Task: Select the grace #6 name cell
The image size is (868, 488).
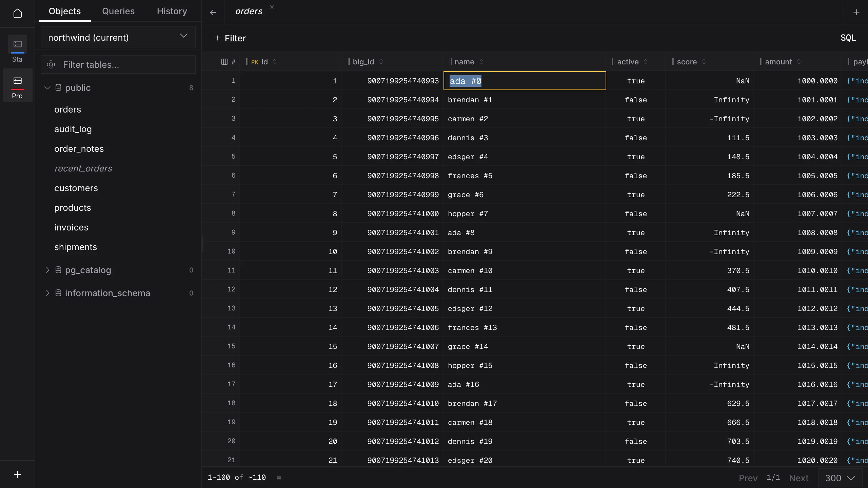Action: point(525,195)
